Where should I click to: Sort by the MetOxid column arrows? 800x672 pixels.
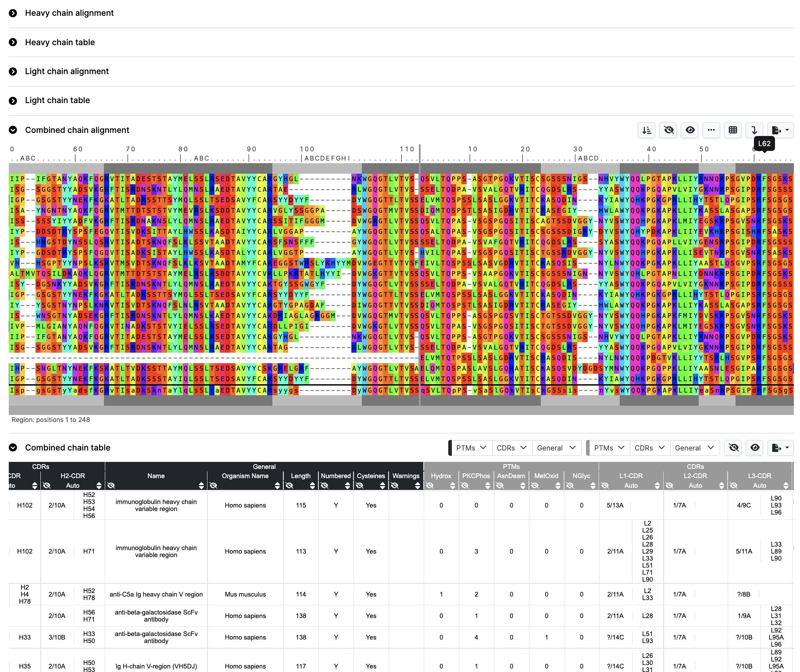click(x=558, y=486)
